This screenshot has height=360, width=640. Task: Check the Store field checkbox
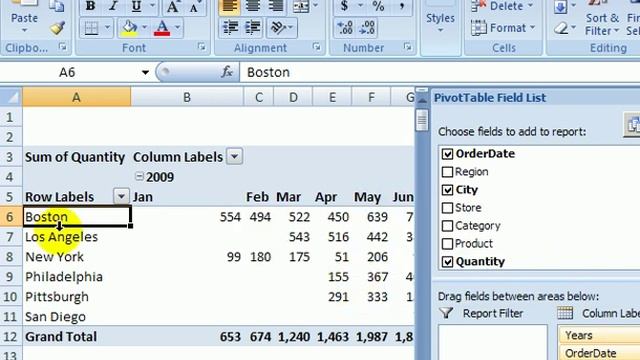point(447,208)
